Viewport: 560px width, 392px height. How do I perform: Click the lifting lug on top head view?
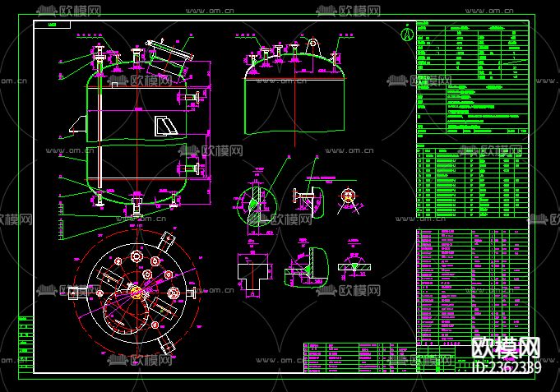pos(312,46)
